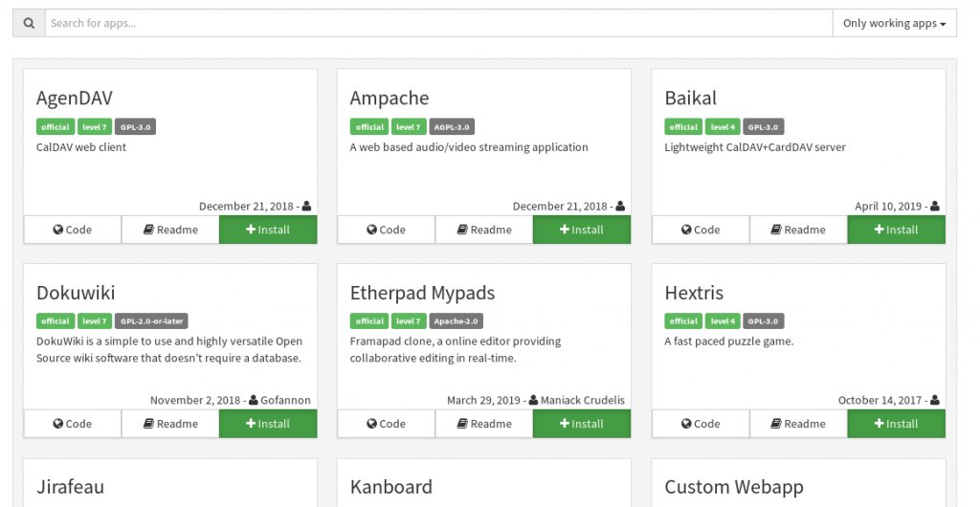Click the level 4 badge on Baikal
Image resolution: width=980 pixels, height=507 pixels.
(724, 126)
